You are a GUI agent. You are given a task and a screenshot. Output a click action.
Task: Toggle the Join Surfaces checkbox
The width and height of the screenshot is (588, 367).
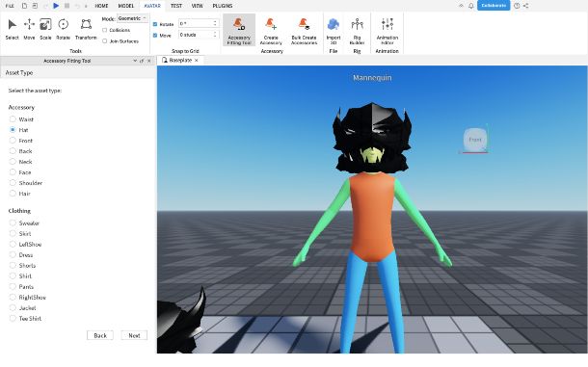pos(105,41)
